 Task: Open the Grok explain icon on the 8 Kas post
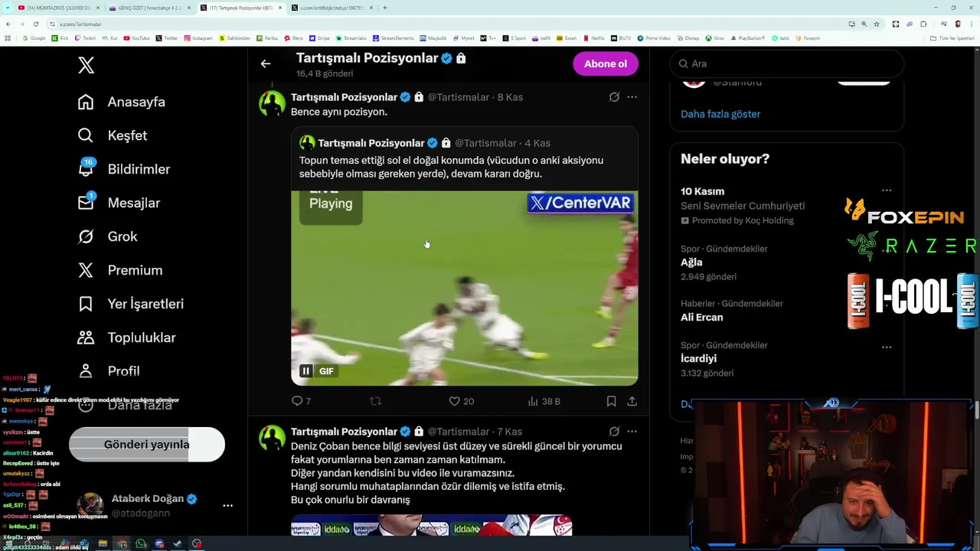point(614,97)
